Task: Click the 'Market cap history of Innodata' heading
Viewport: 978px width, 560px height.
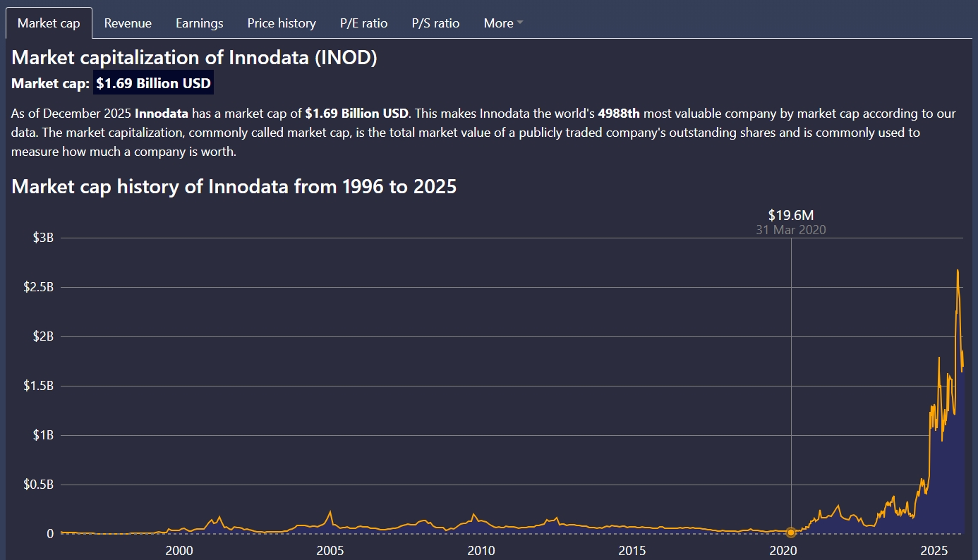Action: tap(234, 187)
